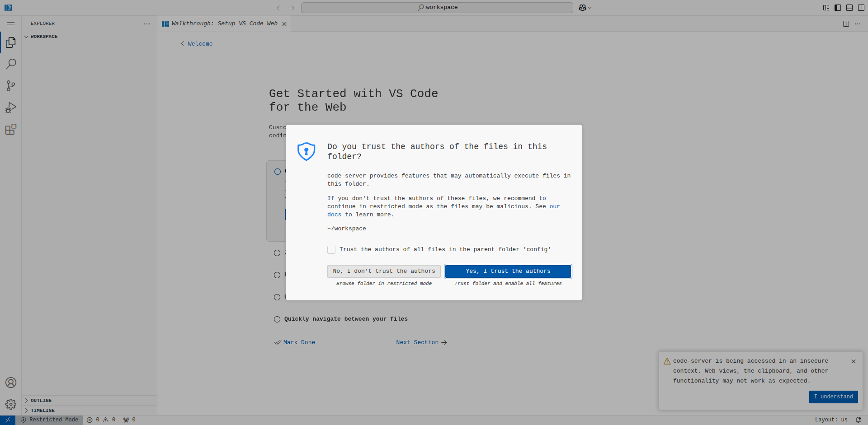
Task: Click the EXPLORER panel title
Action: click(42, 23)
